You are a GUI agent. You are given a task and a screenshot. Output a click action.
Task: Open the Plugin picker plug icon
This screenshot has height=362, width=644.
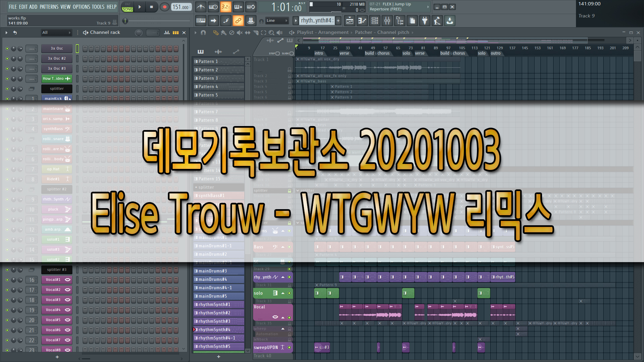tap(425, 21)
